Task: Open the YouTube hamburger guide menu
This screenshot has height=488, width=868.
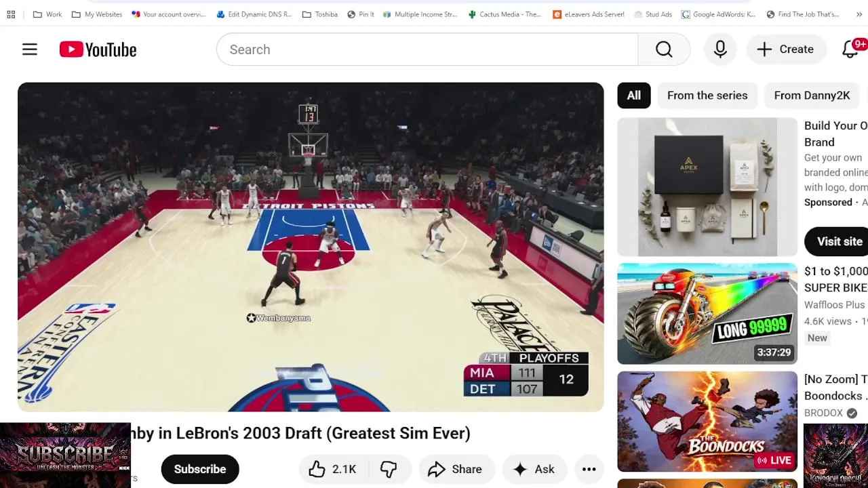Action: pyautogui.click(x=30, y=49)
